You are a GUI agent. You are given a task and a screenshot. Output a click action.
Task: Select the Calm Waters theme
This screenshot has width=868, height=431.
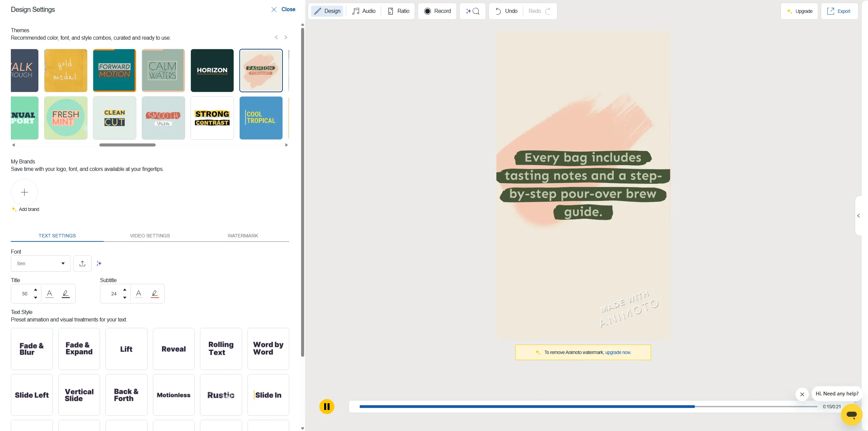point(163,71)
